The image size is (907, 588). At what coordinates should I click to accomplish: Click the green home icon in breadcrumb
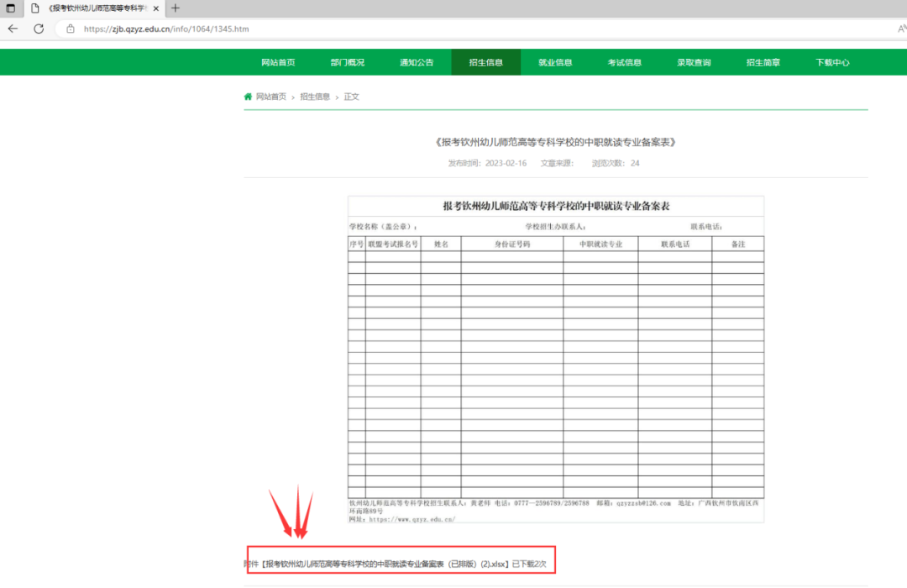(x=248, y=97)
